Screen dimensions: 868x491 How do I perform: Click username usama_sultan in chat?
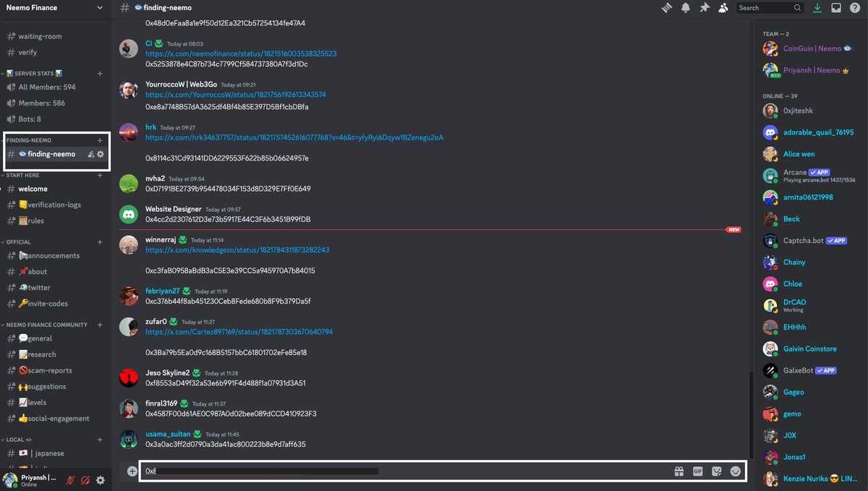[x=168, y=434]
